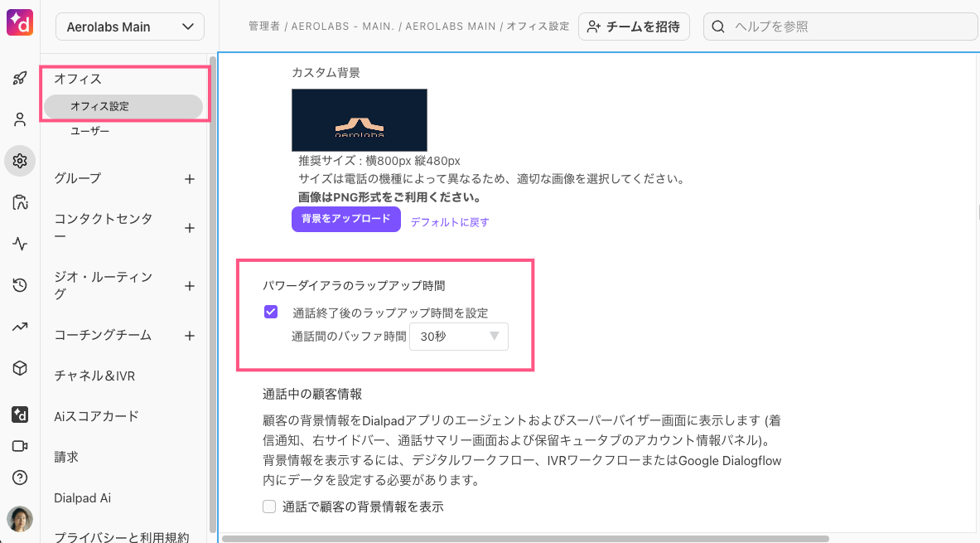Open the help question mark icon
980x543 pixels.
coord(20,478)
